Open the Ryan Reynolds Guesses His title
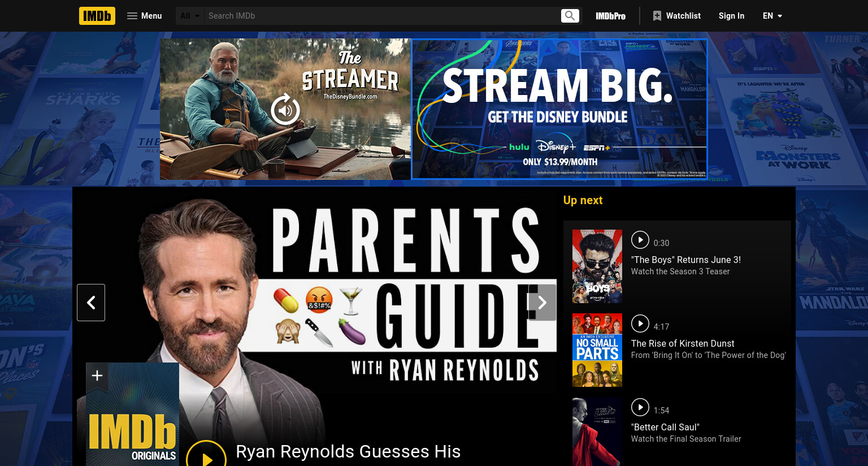868x466 pixels. (348, 451)
